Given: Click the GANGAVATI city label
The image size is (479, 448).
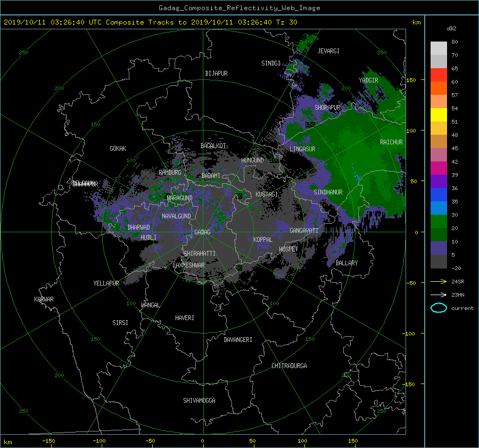Looking at the screenshot, I should point(304,231).
